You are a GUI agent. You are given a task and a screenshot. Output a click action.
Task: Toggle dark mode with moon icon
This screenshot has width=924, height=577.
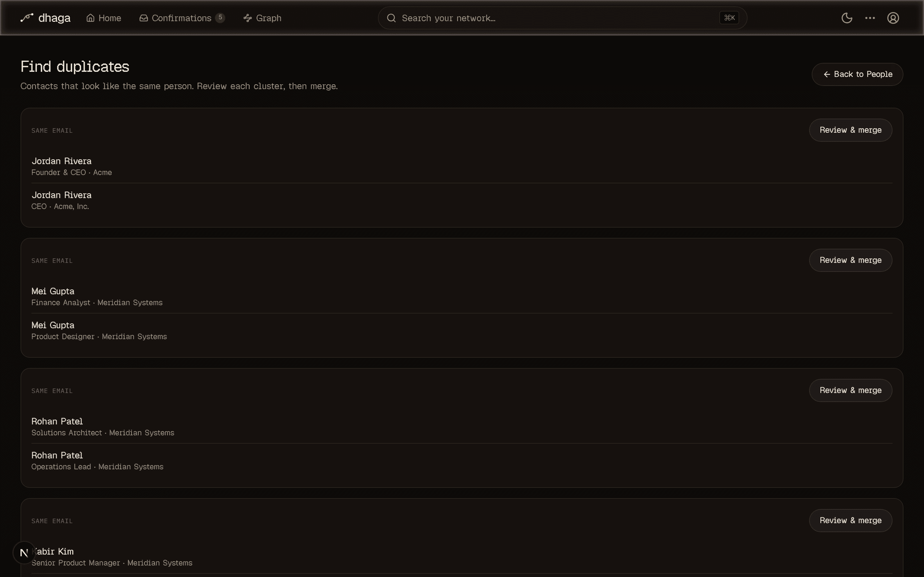click(847, 18)
